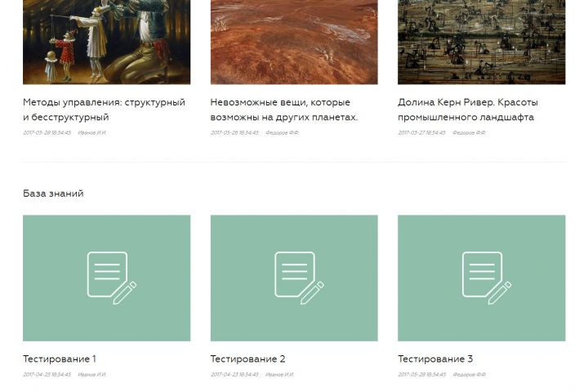Open article 'Методы управления: структурный и бесструктурный'
The height and width of the screenshot is (392, 588).
click(x=104, y=109)
